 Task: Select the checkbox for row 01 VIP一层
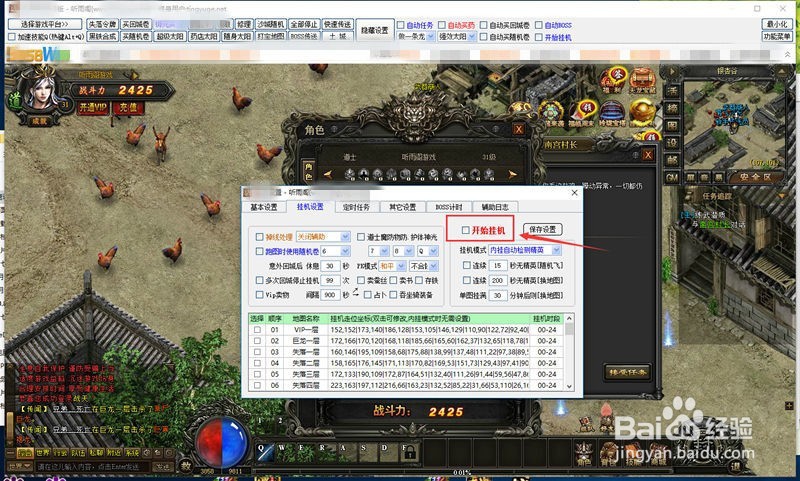click(x=257, y=330)
